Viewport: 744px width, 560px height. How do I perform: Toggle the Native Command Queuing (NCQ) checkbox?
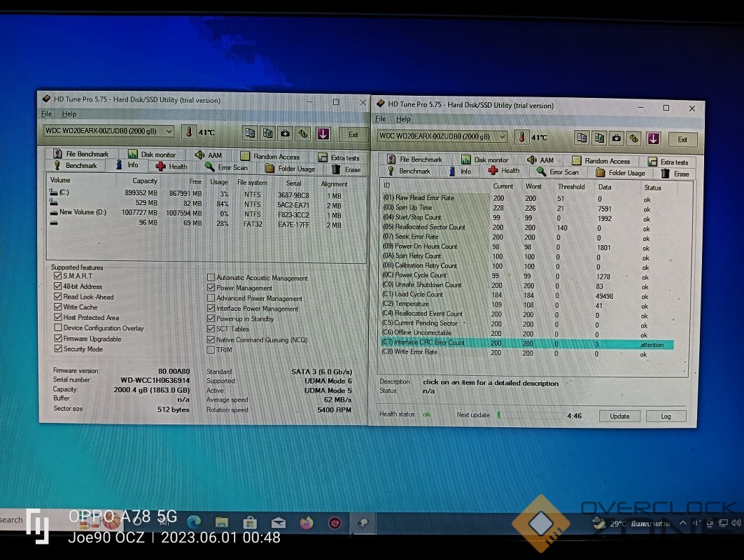(211, 339)
